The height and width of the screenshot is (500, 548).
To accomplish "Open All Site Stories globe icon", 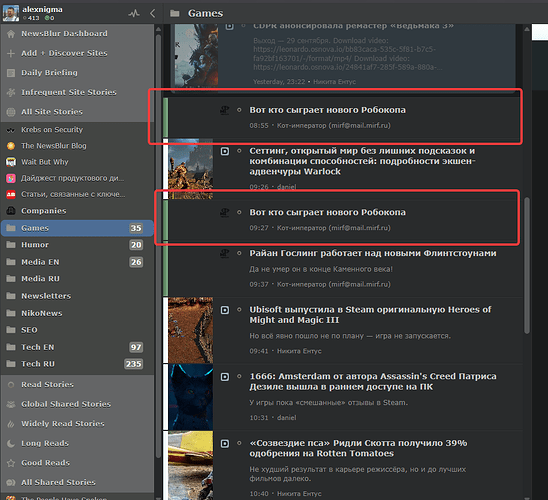I will 11,112.
